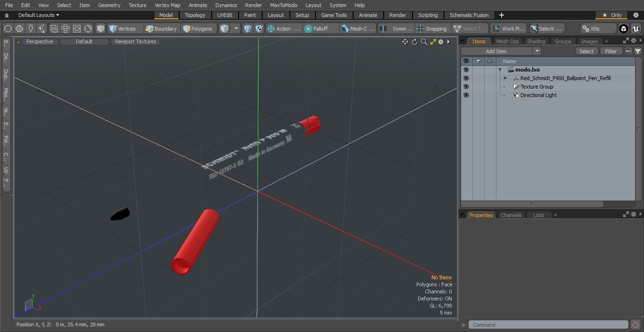Click the funnel filter icon in Items panel
Viewport: 644px width, 332px height.
pyautogui.click(x=638, y=51)
